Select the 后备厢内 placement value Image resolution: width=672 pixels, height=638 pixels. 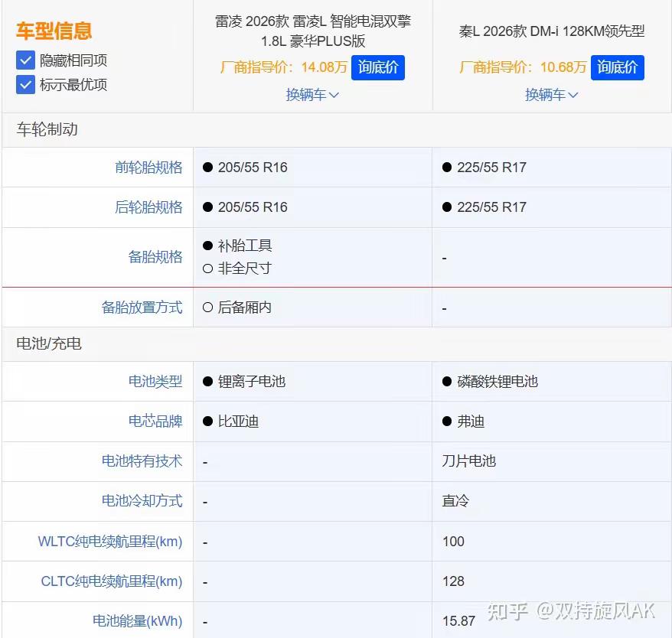(x=245, y=308)
